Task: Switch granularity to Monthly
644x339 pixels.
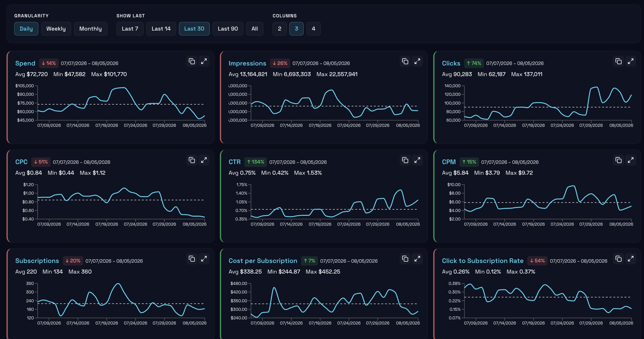Action: pos(91,29)
